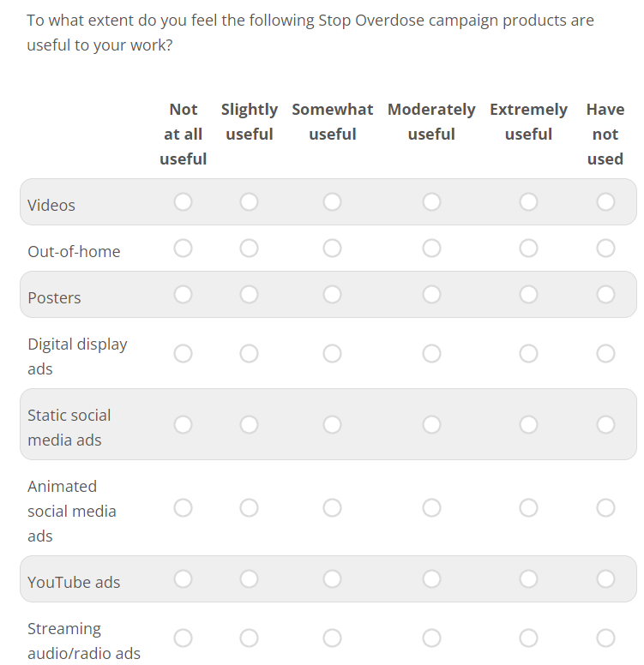Viewport: 644px width, 665px height.
Task: Select Moderately useful for Out-of-home
Action: pyautogui.click(x=431, y=248)
